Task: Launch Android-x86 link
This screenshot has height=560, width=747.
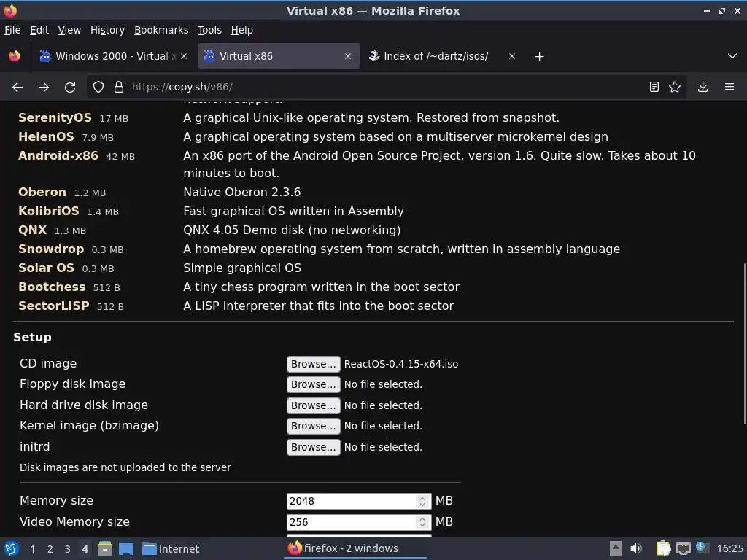Action: point(58,156)
